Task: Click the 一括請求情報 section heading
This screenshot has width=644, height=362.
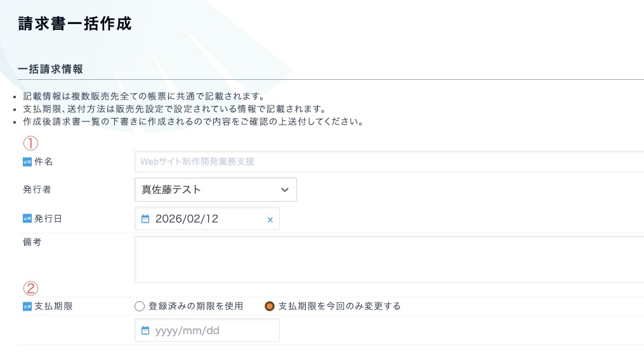Action: pos(51,69)
